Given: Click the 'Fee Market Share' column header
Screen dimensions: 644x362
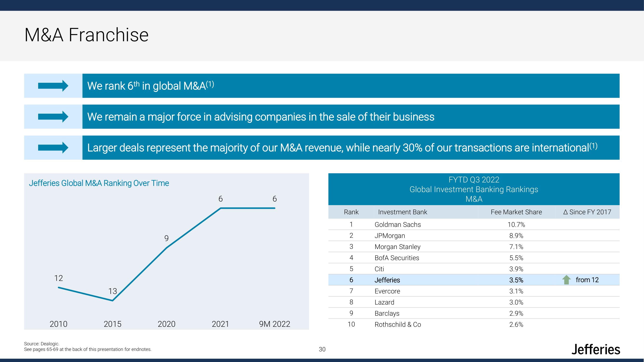Looking at the screenshot, I should pos(516,212).
